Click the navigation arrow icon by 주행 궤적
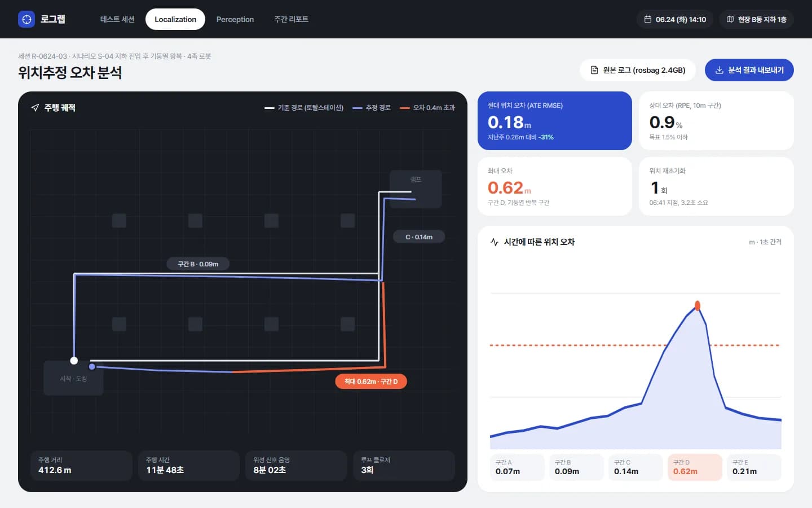Screen dimensions: 812x508 (35, 107)
